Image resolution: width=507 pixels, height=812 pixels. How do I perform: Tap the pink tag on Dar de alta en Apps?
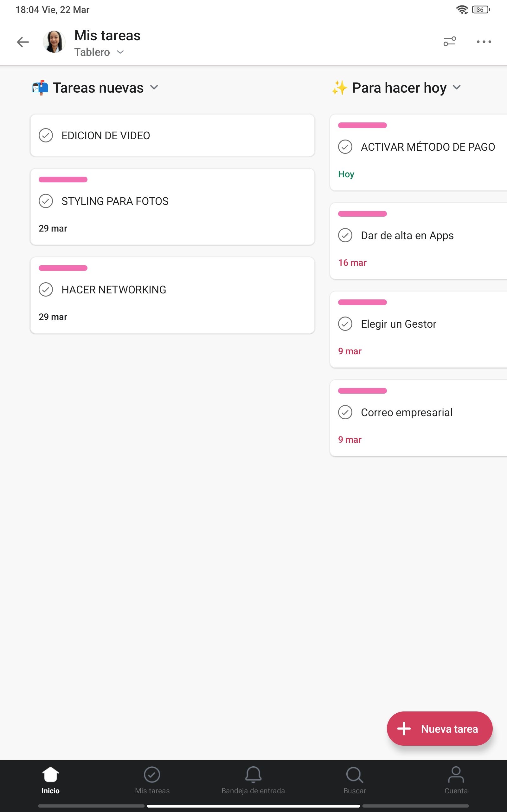pos(362,214)
